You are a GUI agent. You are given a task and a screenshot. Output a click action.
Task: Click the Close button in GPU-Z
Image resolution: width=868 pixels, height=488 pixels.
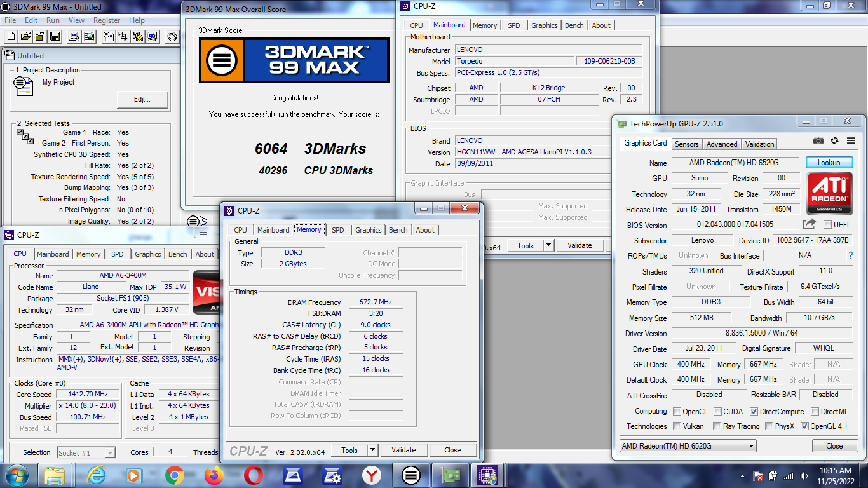(x=834, y=446)
